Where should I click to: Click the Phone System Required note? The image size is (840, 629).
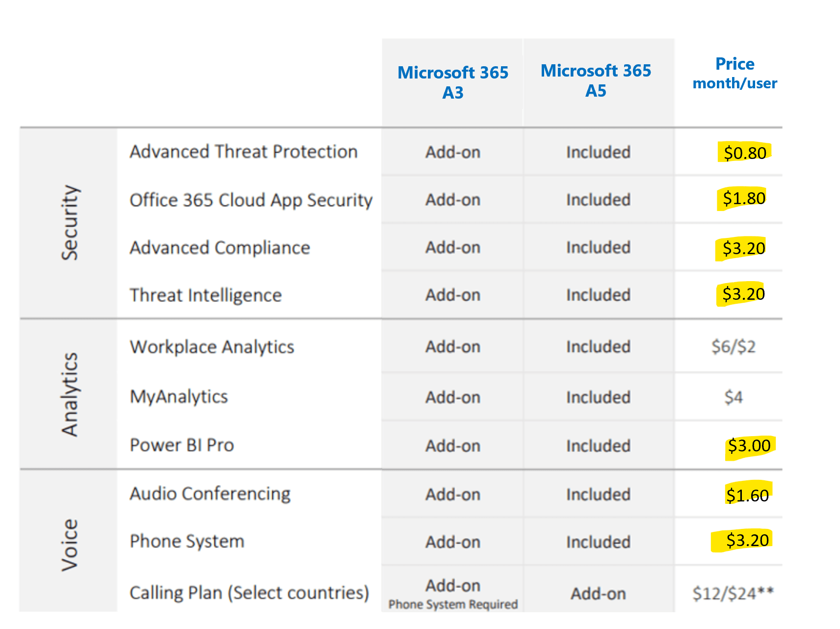click(453, 604)
